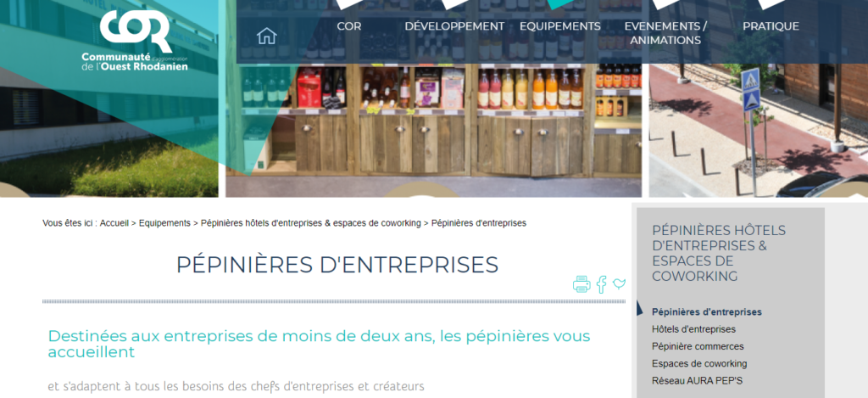This screenshot has width=868, height=398.
Task: Click the pedestrian crossing street photo
Action: (759, 131)
